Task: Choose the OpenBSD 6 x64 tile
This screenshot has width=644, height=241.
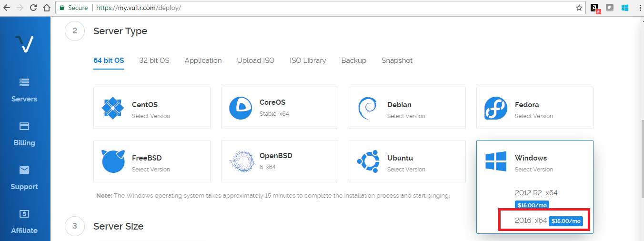Action: coord(280,161)
